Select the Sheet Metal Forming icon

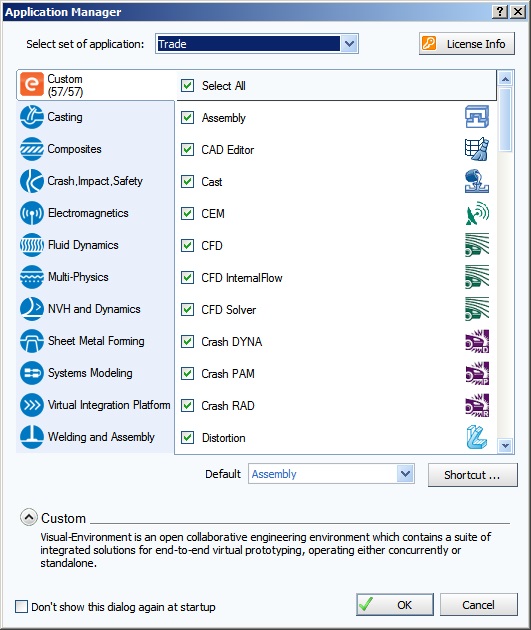[31, 341]
